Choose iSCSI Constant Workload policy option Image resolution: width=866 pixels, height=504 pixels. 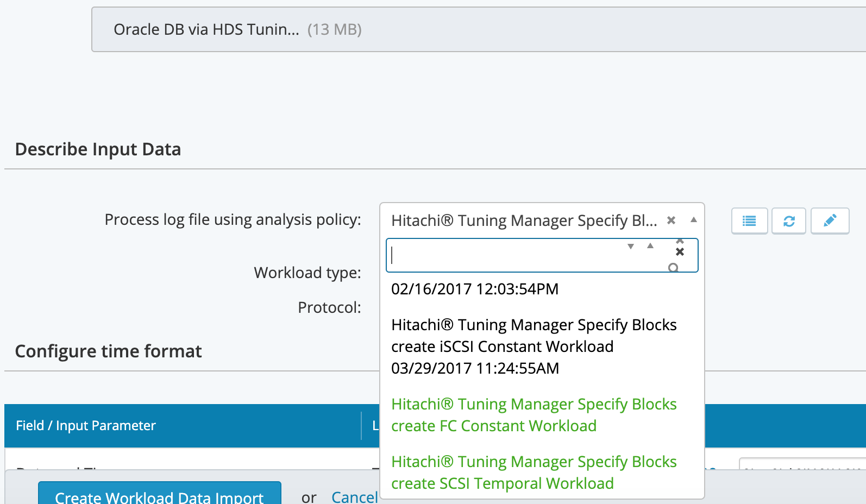[x=542, y=346]
